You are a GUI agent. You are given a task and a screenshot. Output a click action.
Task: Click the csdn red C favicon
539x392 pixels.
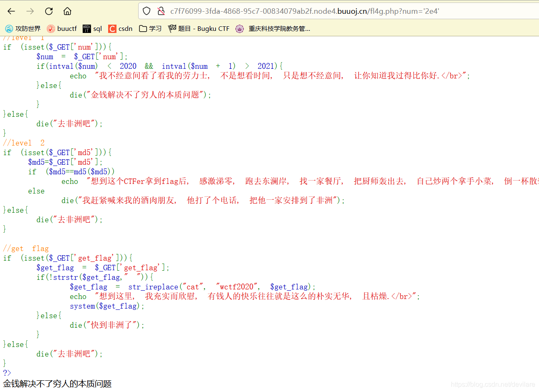(x=112, y=28)
